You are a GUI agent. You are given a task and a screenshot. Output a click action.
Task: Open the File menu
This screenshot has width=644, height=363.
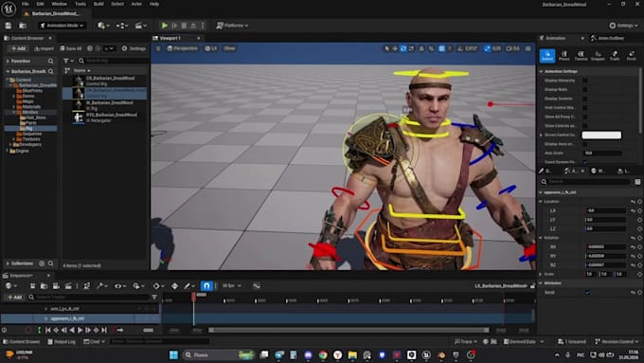(25, 4)
